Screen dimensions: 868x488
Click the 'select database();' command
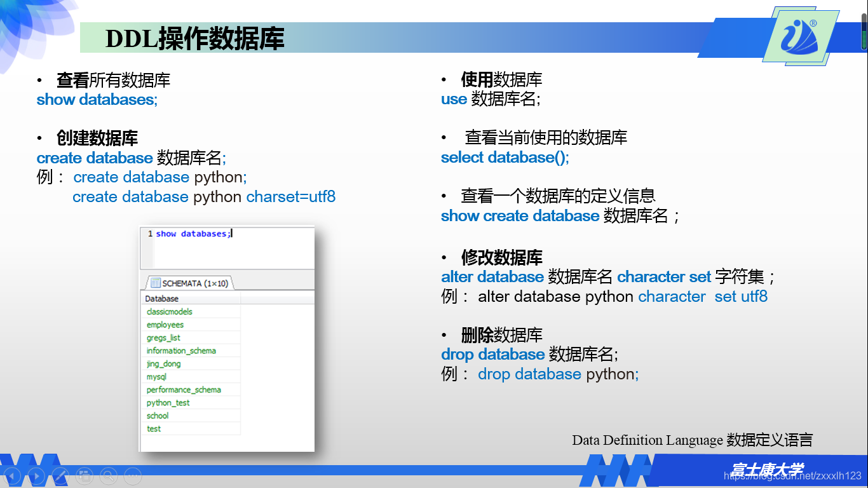pyautogui.click(x=505, y=158)
